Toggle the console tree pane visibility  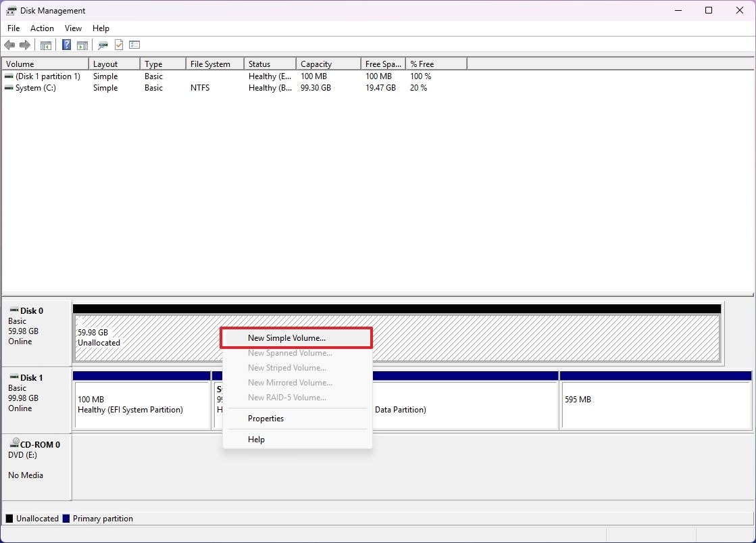[x=45, y=45]
